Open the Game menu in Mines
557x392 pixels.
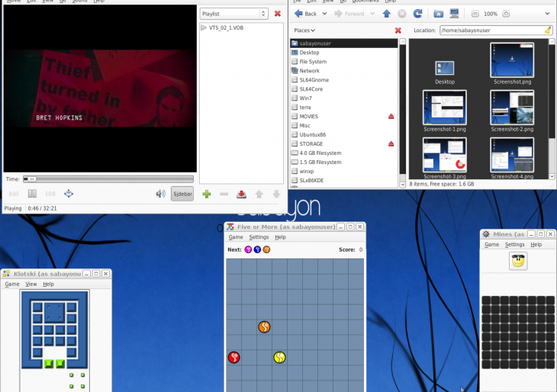pos(491,245)
